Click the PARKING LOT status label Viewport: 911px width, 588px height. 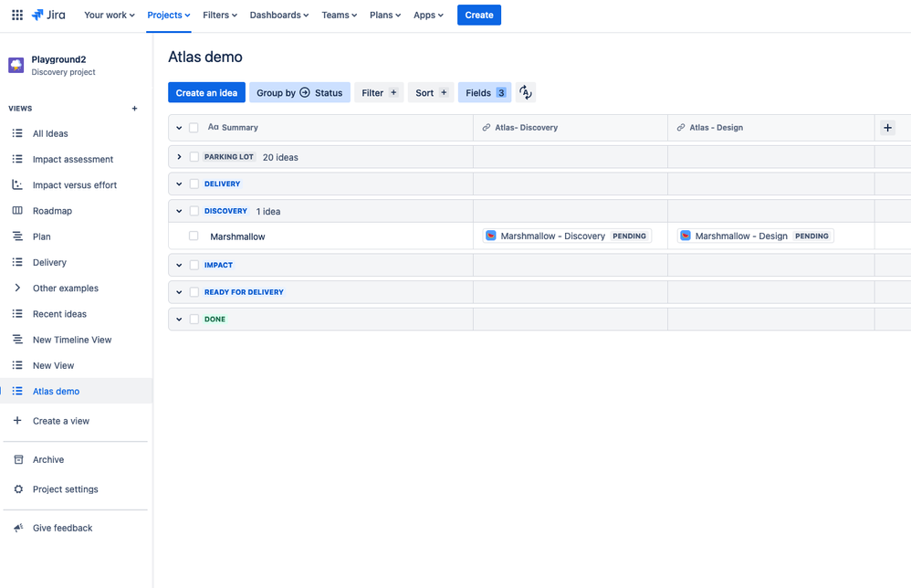(x=229, y=157)
